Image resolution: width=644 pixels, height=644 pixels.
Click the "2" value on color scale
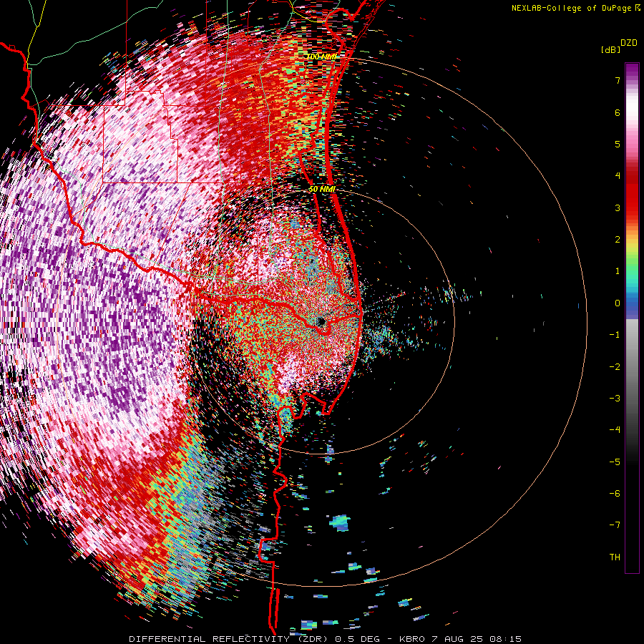618,240
